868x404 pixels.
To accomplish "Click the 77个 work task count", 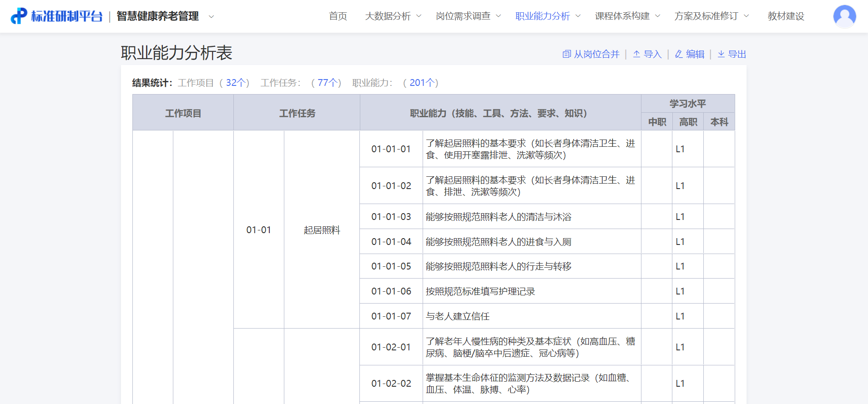I will tap(328, 83).
